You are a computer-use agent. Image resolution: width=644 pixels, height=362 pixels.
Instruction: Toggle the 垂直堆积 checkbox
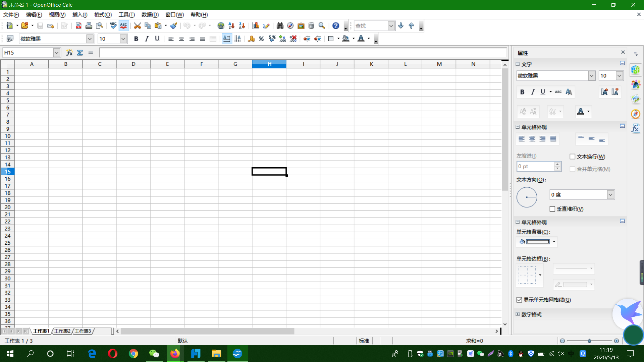point(552,209)
